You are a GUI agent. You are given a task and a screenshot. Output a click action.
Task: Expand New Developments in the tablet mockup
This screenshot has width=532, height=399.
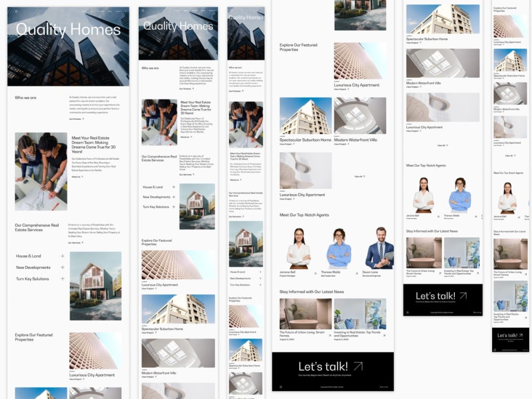coord(174,197)
